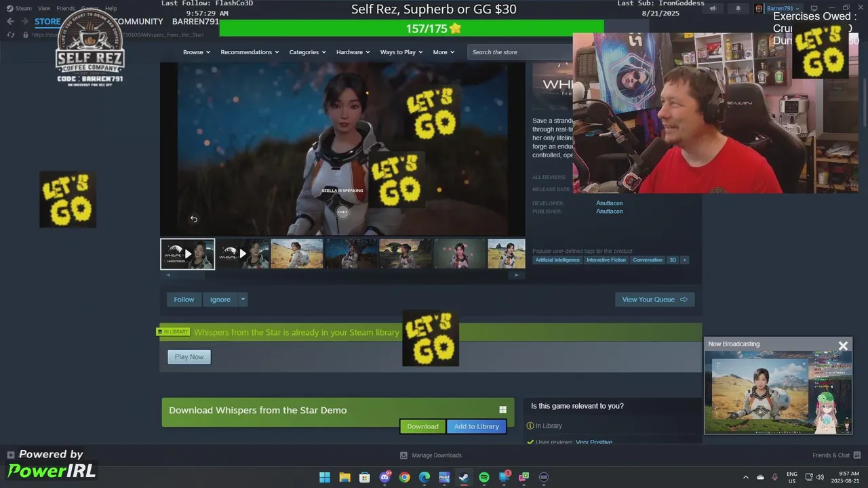Go back with the Steam back arrow

pos(10,21)
